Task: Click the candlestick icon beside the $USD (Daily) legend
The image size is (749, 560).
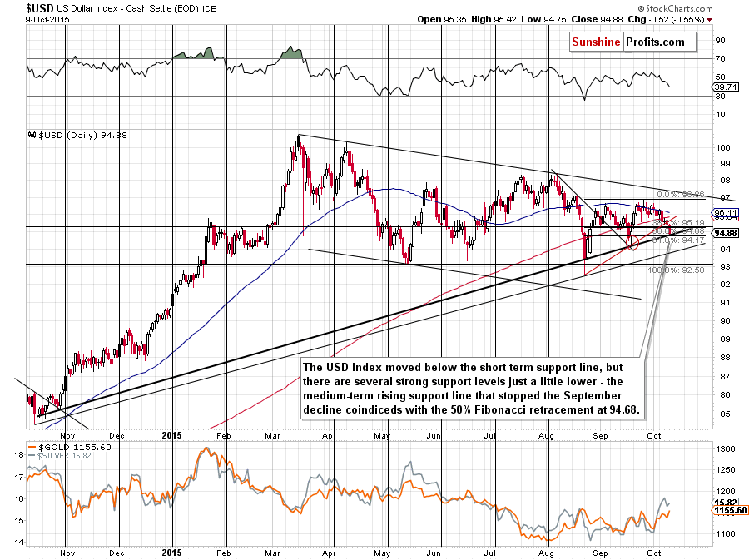Action: (x=32, y=135)
